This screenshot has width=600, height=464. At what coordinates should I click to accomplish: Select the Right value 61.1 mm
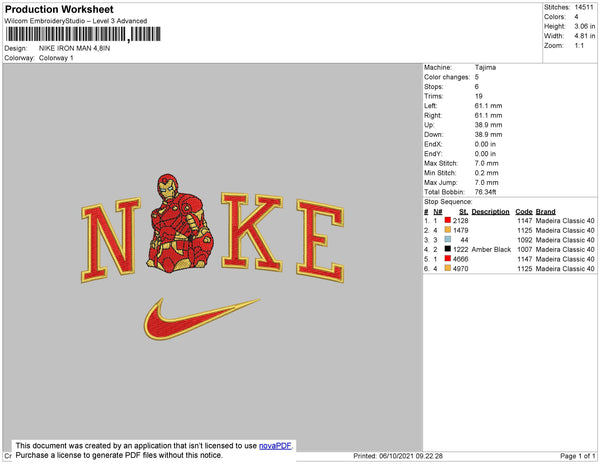pyautogui.click(x=488, y=115)
